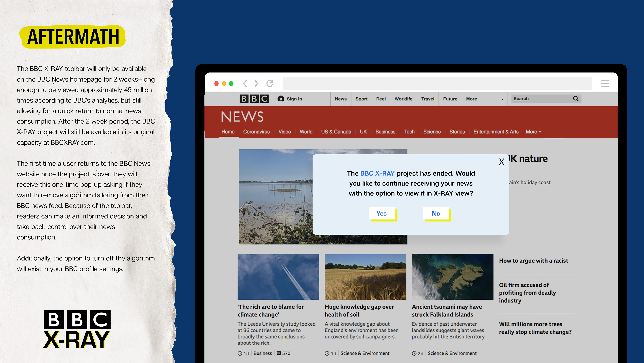This screenshot has width=644, height=363.
Task: Click the comments icon showing 570
Action: tap(279, 353)
